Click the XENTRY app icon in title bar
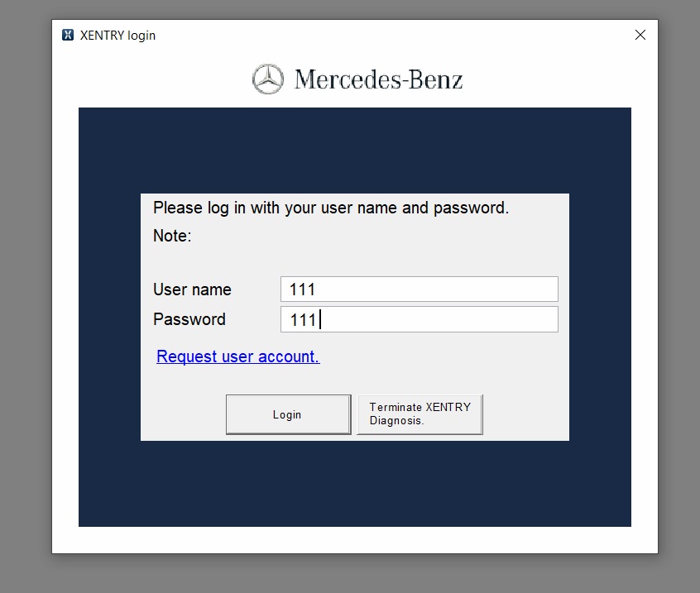Viewport: 700px width, 593px height. [68, 35]
